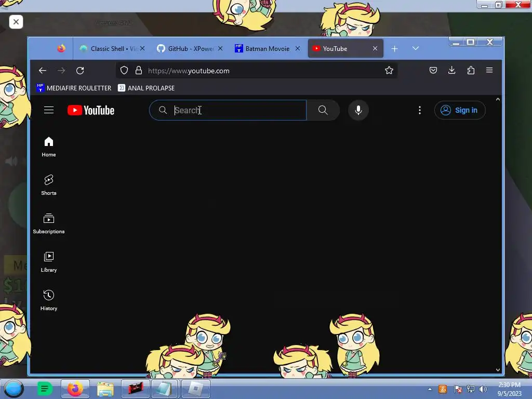532x399 pixels.
Task: Open red-and-black app icon on taskbar
Action: click(136, 389)
